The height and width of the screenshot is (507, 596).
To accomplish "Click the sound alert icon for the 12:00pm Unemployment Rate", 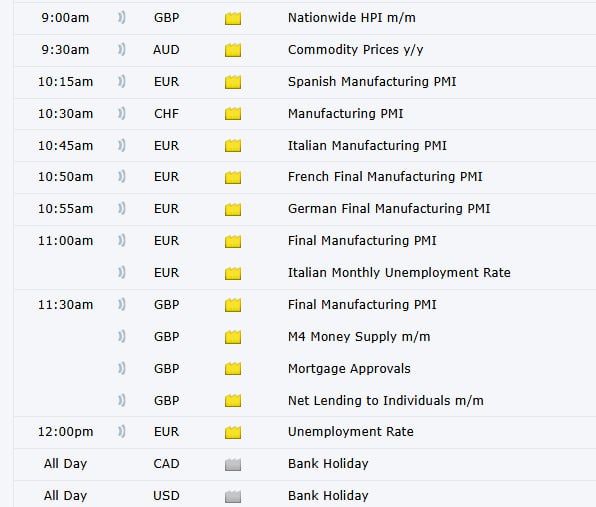I will pyautogui.click(x=121, y=432).
